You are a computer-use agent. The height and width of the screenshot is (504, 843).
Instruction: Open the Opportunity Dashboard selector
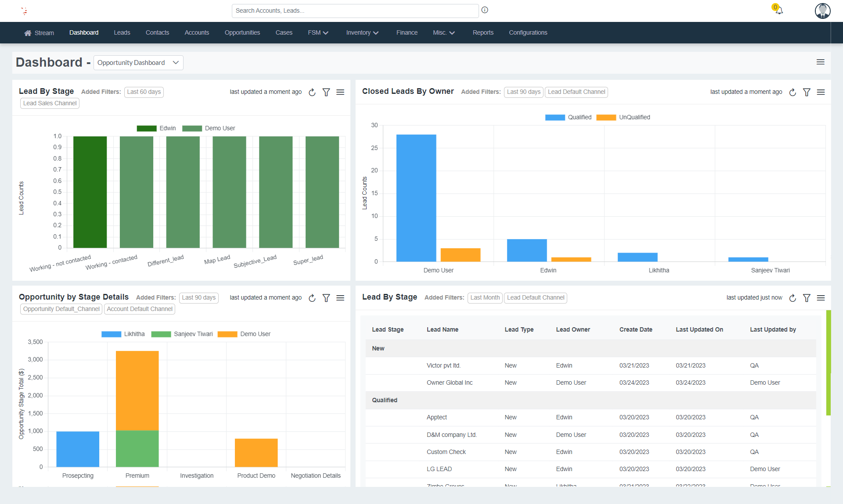point(138,62)
